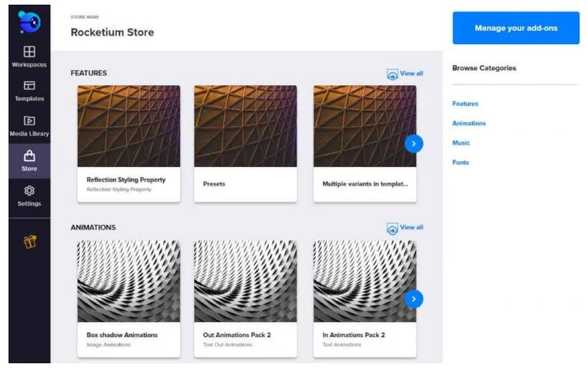Click the Reflection Styling Property title
The height and width of the screenshot is (371, 588).
(126, 179)
